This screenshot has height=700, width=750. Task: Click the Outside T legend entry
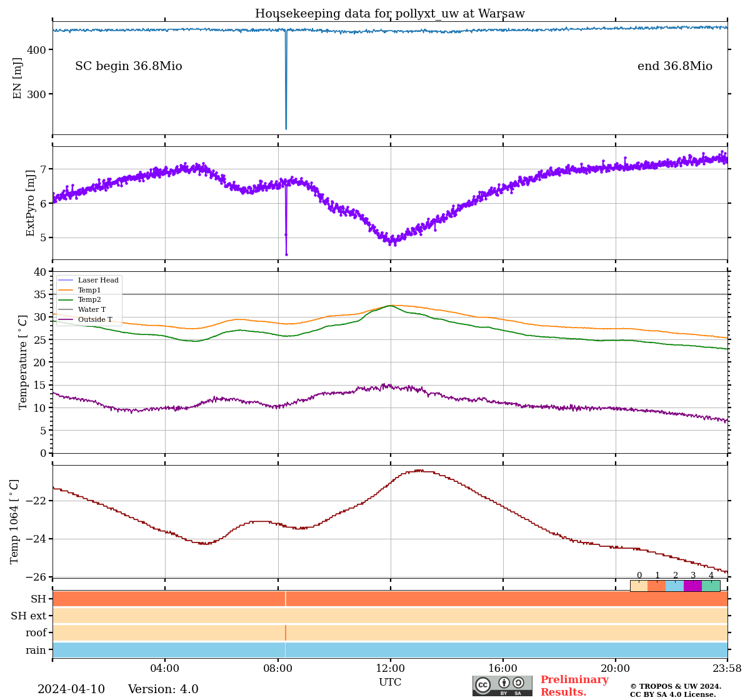[x=85, y=319]
